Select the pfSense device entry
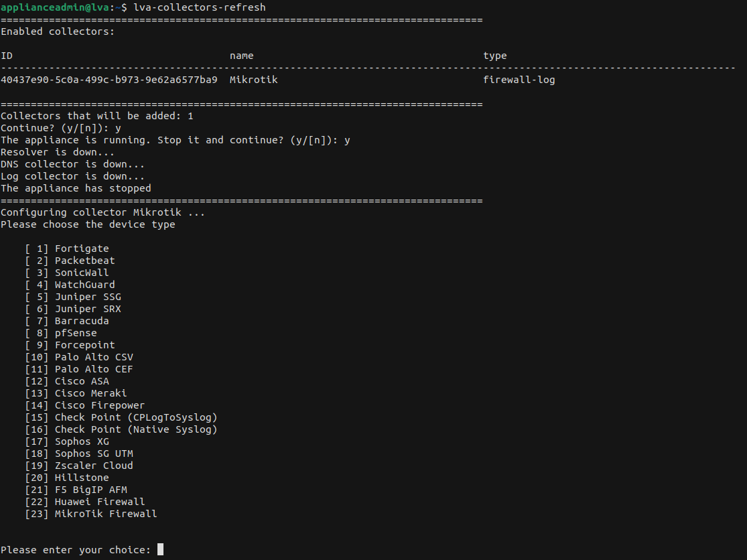747x560 pixels. pyautogui.click(x=76, y=333)
